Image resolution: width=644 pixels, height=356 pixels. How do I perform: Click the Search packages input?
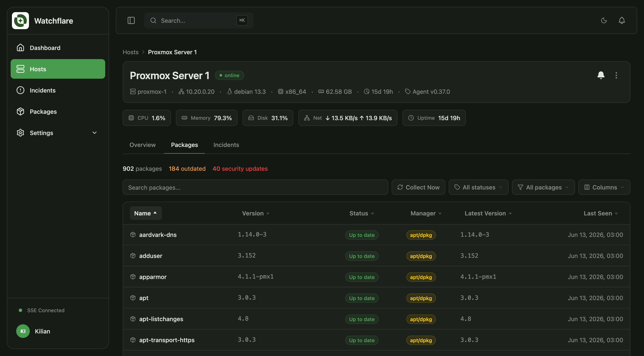[x=255, y=187]
